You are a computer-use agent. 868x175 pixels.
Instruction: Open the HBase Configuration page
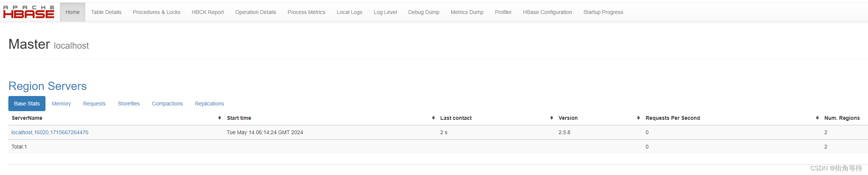tap(547, 12)
